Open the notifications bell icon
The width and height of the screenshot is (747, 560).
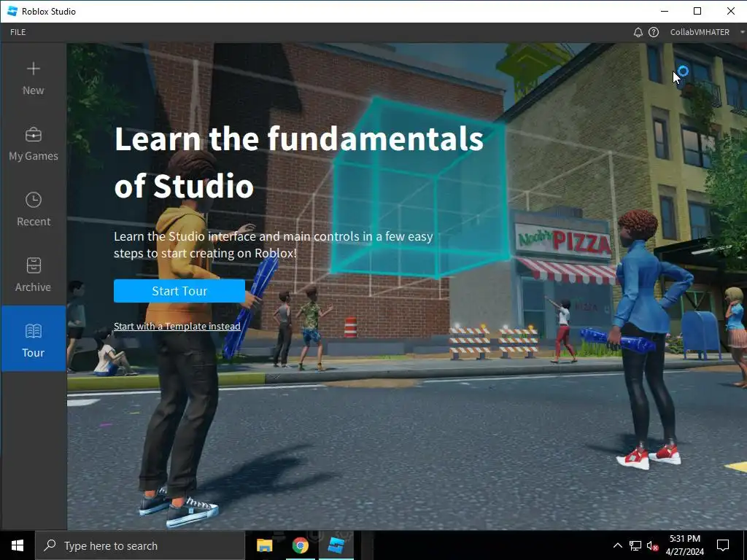pyautogui.click(x=638, y=32)
